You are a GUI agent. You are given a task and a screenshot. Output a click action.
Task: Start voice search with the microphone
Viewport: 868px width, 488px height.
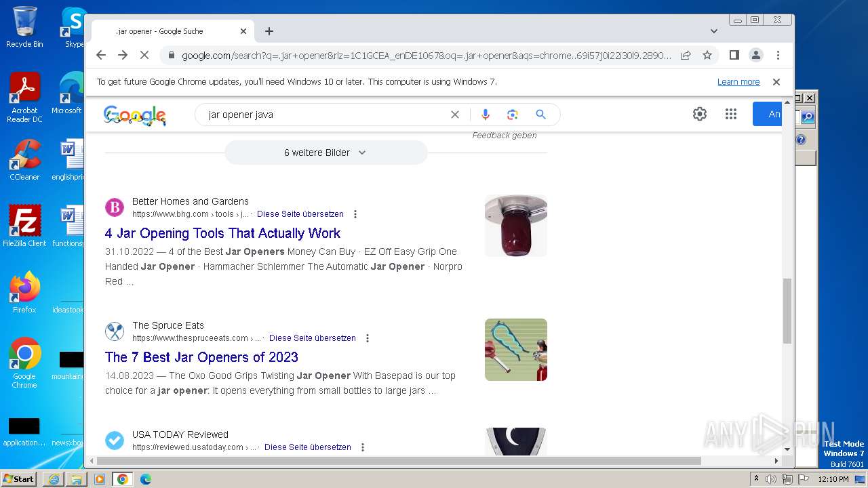[485, 115]
